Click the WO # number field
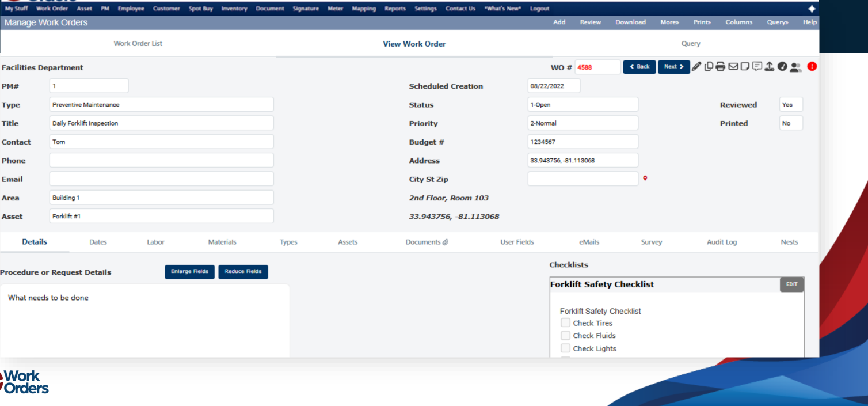868x406 pixels. click(x=597, y=67)
